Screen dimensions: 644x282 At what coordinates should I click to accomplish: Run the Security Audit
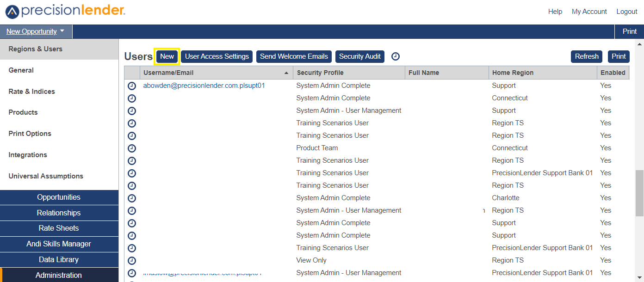(x=360, y=56)
